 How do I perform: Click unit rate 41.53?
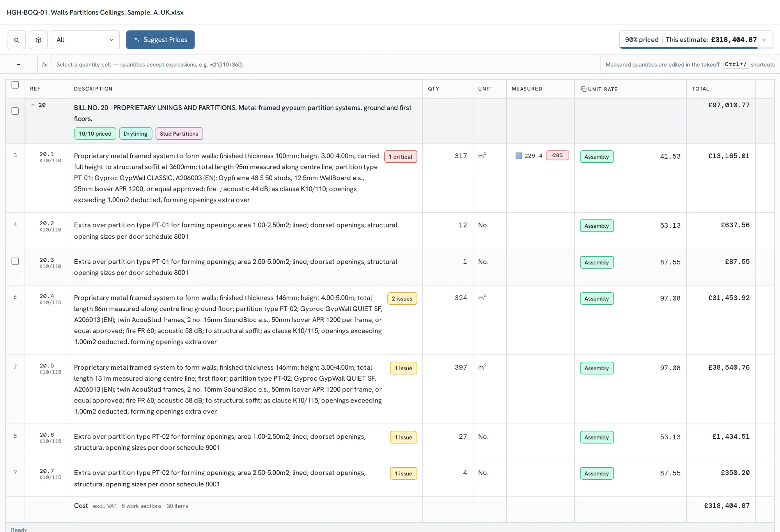coord(670,156)
